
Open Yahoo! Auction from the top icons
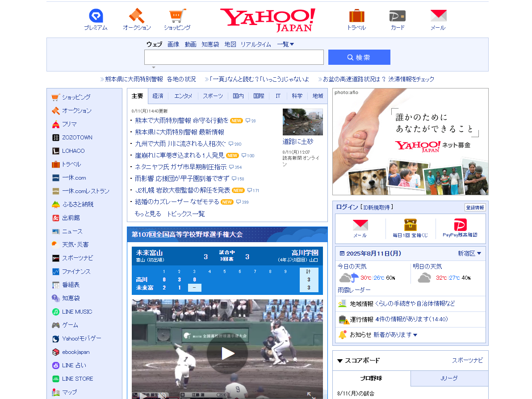click(x=137, y=19)
